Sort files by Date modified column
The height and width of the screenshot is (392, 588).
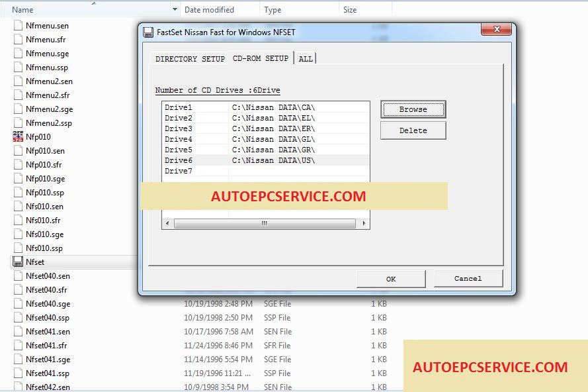pos(209,10)
